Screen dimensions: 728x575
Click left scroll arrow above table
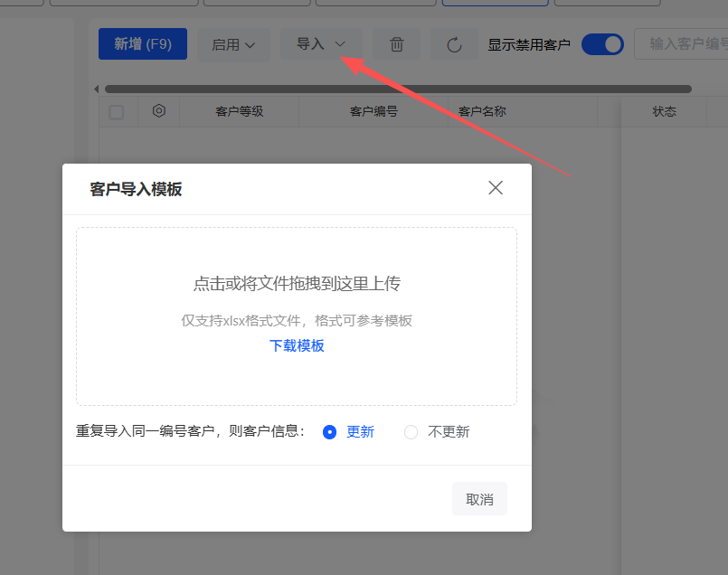(97, 89)
